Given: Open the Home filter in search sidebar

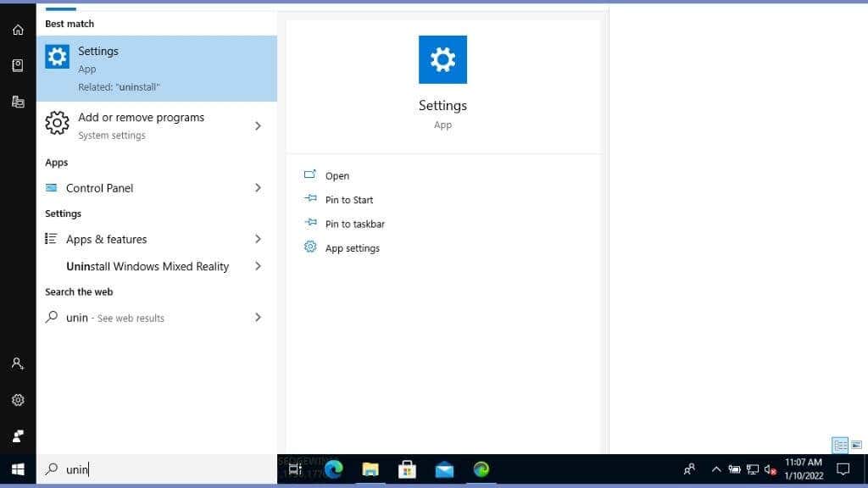Looking at the screenshot, I should point(18,30).
